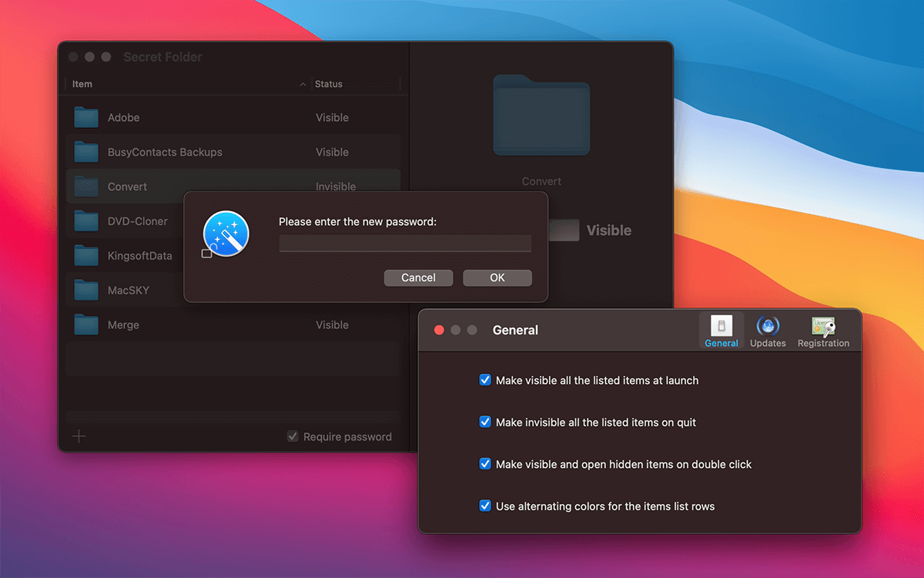This screenshot has height=578, width=924.
Task: Select the DVD-Cloner folder icon
Action: point(86,221)
